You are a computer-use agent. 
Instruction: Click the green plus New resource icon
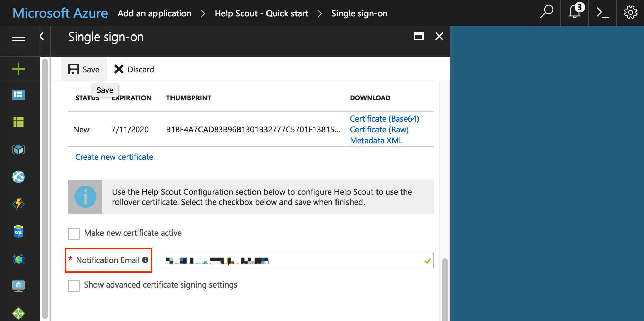click(x=18, y=69)
